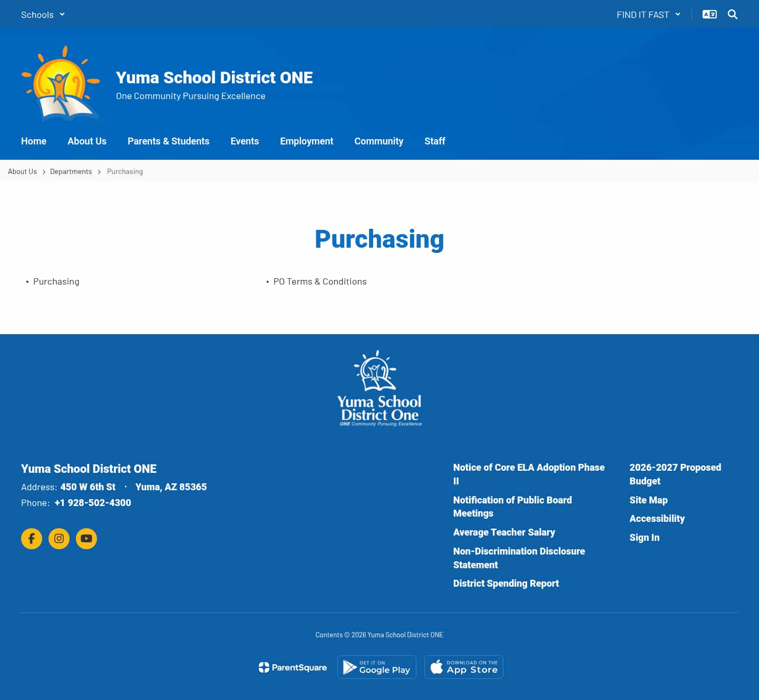The height and width of the screenshot is (700, 759).
Task: Open the Employment navigation menu
Action: (x=307, y=141)
